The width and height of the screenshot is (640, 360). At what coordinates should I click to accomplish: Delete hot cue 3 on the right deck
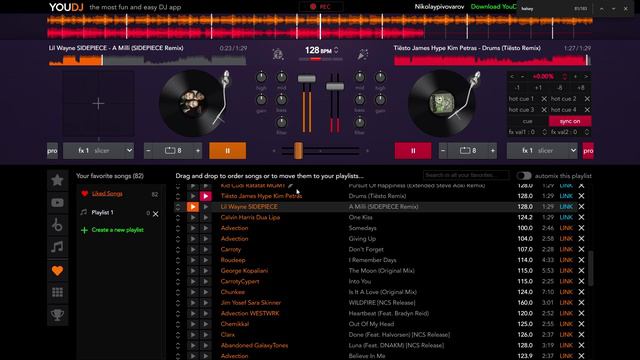(x=544, y=110)
